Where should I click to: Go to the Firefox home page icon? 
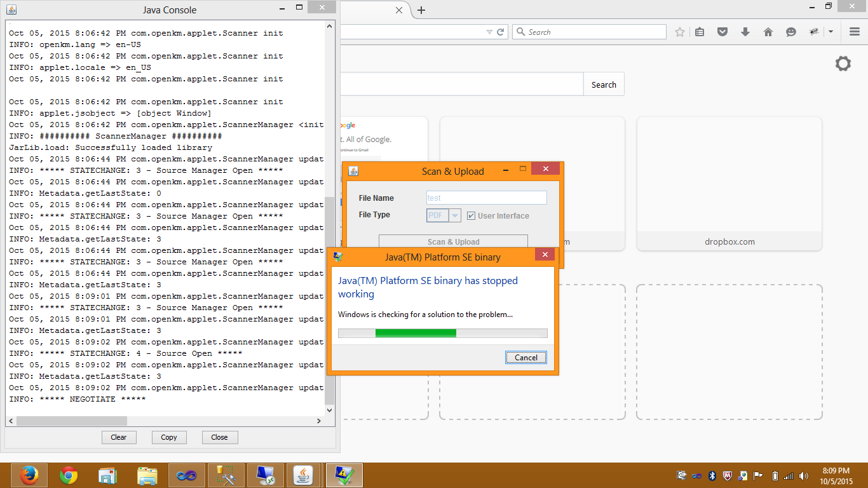[x=768, y=32]
